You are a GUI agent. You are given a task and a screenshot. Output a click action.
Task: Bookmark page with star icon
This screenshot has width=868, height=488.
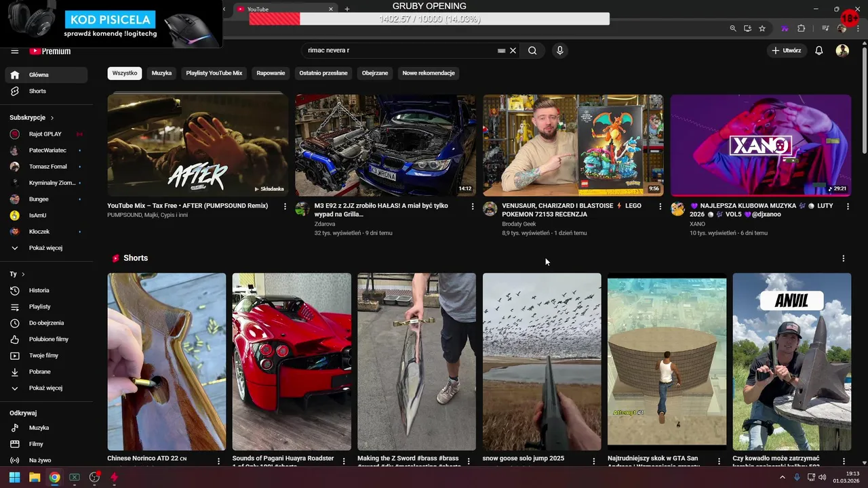762,28
